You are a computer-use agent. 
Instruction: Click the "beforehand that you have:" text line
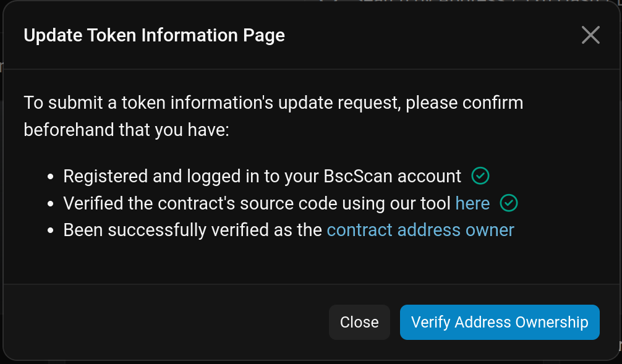126,130
